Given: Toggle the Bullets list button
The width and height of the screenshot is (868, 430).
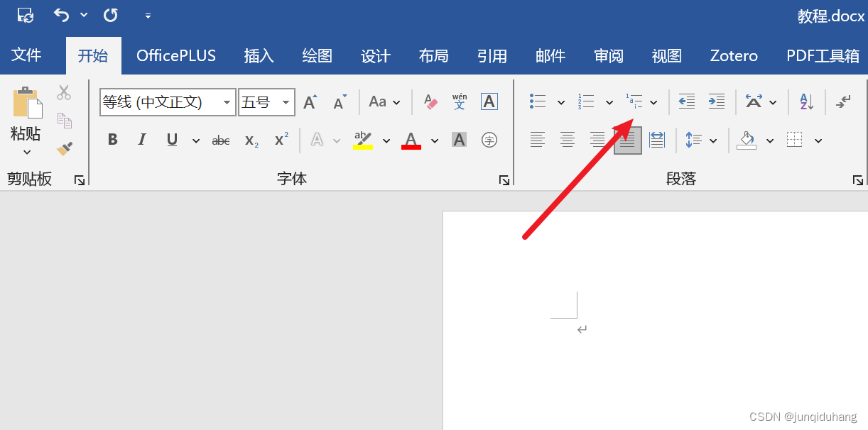Looking at the screenshot, I should (x=538, y=101).
